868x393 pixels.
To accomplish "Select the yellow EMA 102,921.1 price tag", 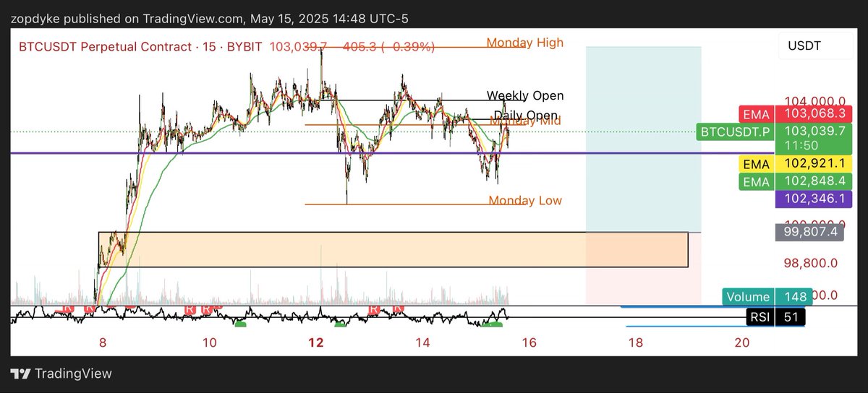I will 795,164.
